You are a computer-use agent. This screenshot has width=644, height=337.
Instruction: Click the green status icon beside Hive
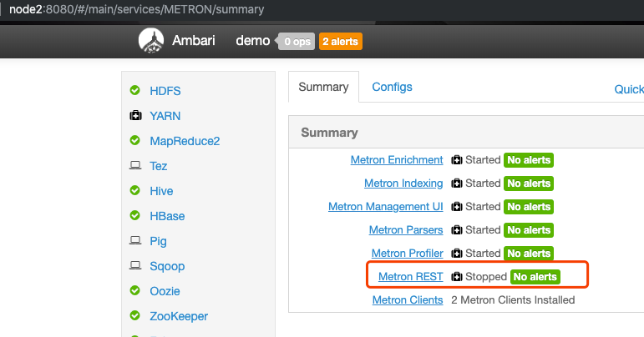(x=134, y=191)
